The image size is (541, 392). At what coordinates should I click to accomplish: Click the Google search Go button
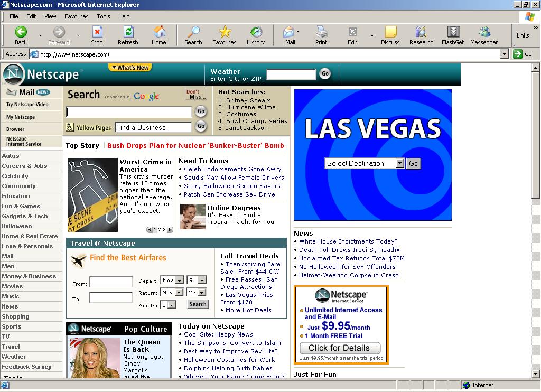(x=201, y=111)
